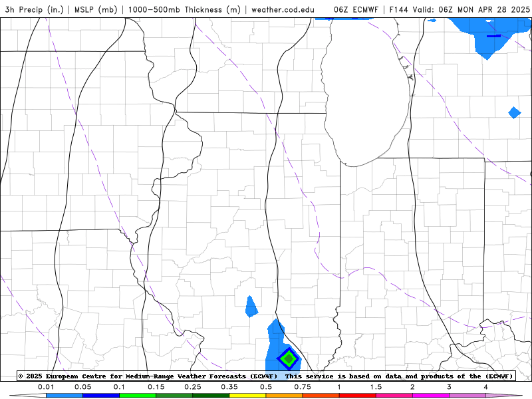Click the weather.cod.edu site text

283,9
